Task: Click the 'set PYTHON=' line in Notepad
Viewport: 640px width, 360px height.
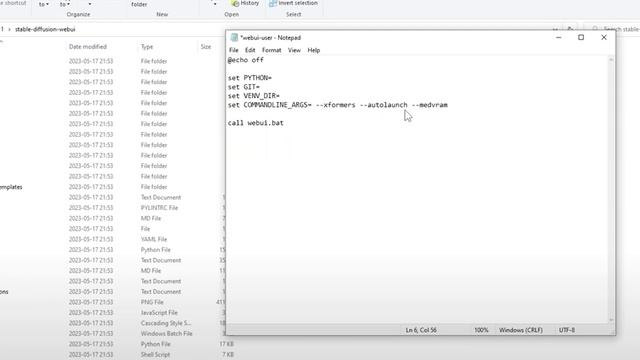Action: 250,78
